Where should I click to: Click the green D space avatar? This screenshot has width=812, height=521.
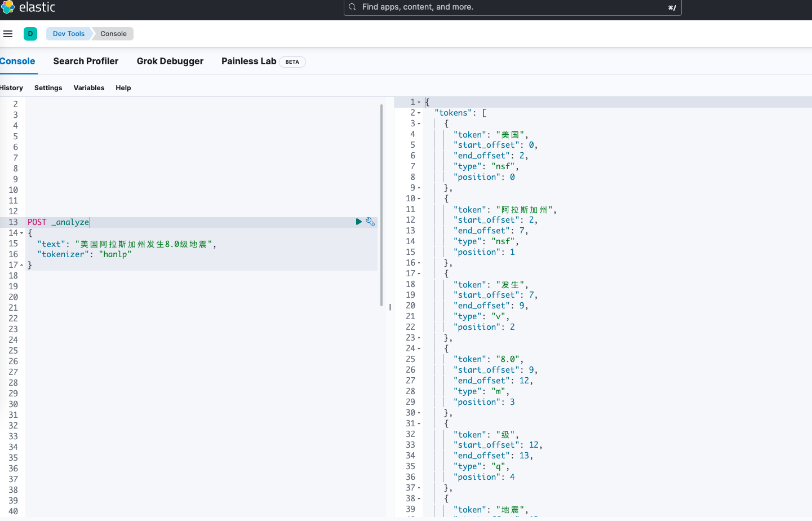(30, 34)
